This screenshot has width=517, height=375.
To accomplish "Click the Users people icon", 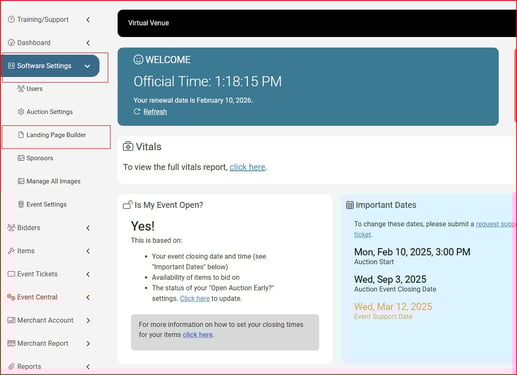I will pos(21,89).
